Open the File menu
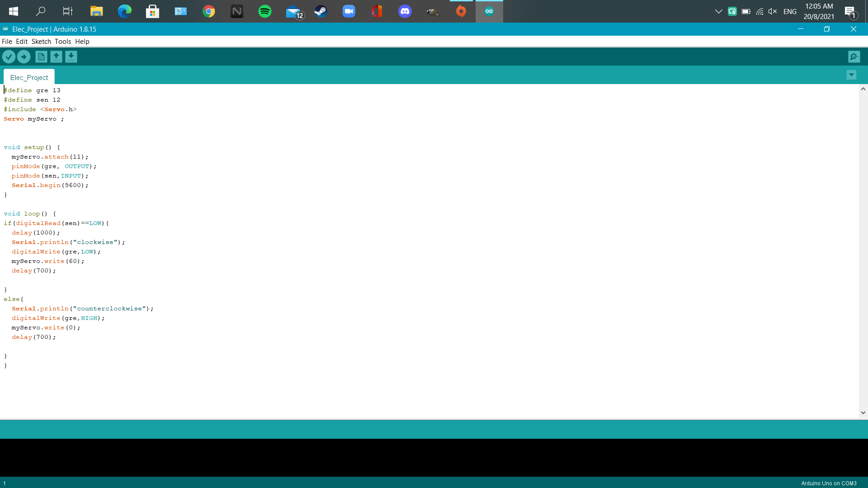This screenshot has height=488, width=868. 7,42
